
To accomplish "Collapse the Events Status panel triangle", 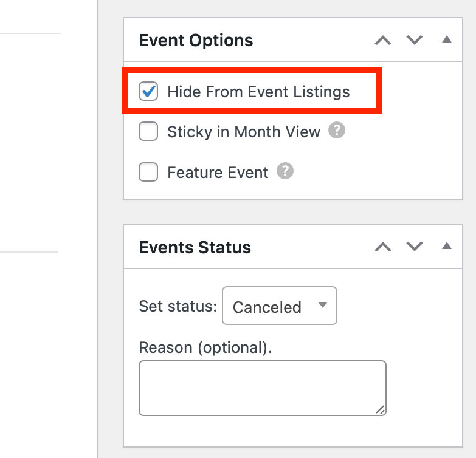I will click(447, 247).
